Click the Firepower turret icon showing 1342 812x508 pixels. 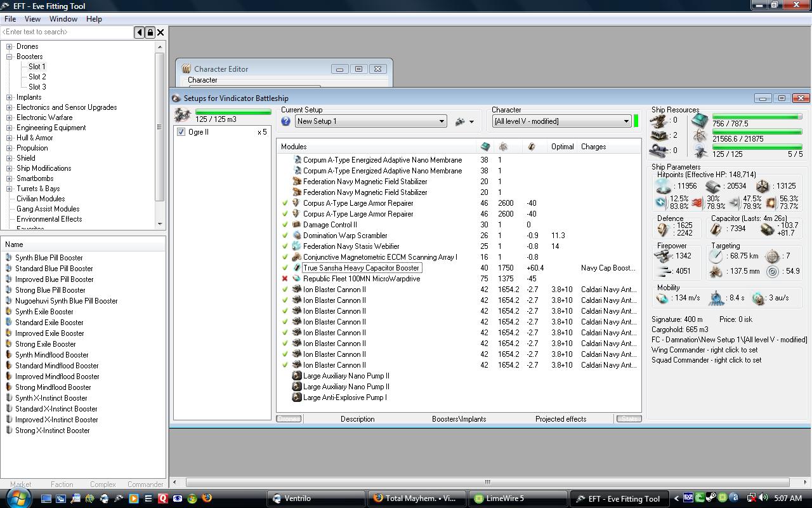click(x=663, y=256)
